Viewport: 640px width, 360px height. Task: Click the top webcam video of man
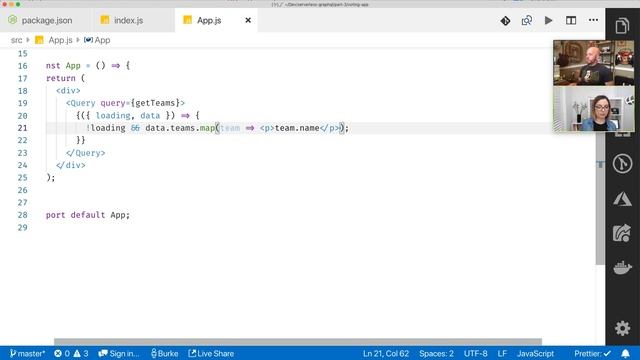click(593, 62)
